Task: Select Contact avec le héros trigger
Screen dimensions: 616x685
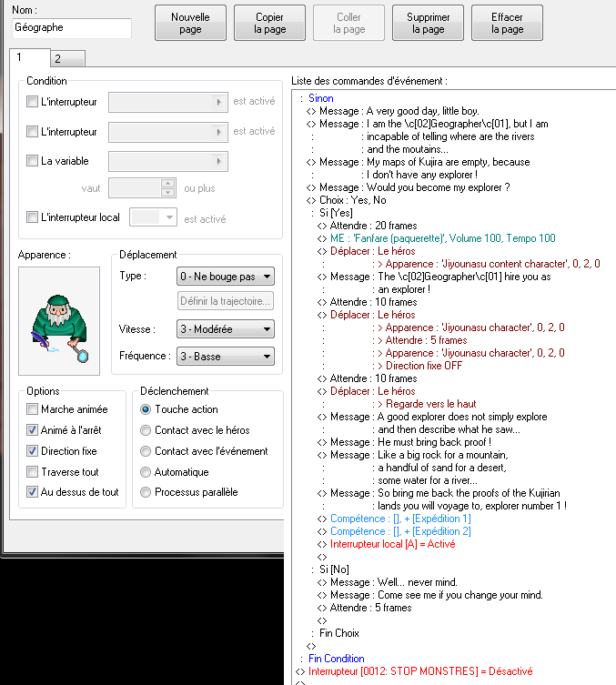Action: click(146, 430)
